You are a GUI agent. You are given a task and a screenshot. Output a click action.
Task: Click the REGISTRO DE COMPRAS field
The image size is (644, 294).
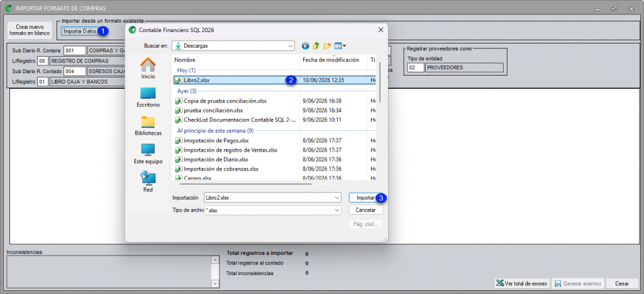coord(87,61)
